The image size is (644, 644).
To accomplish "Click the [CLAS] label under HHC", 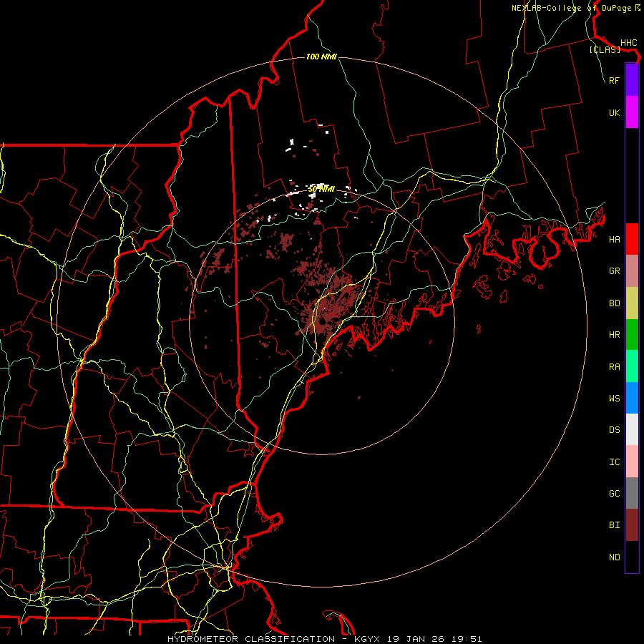I will (x=605, y=49).
